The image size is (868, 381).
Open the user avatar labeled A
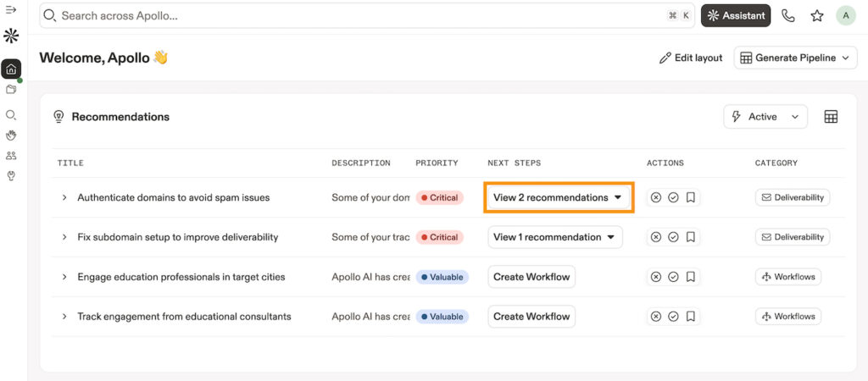click(x=845, y=16)
